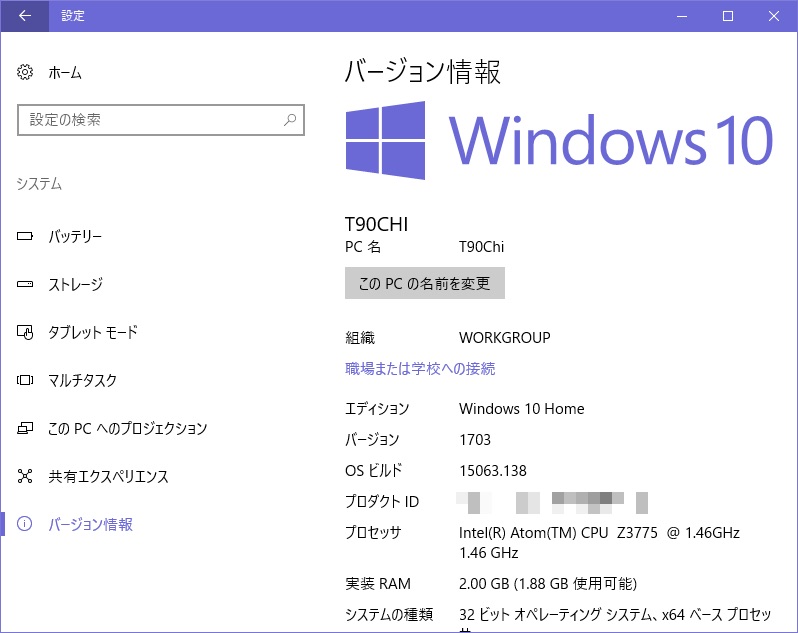Click the エディション label
Image resolution: width=798 pixels, height=633 pixels.
377,409
